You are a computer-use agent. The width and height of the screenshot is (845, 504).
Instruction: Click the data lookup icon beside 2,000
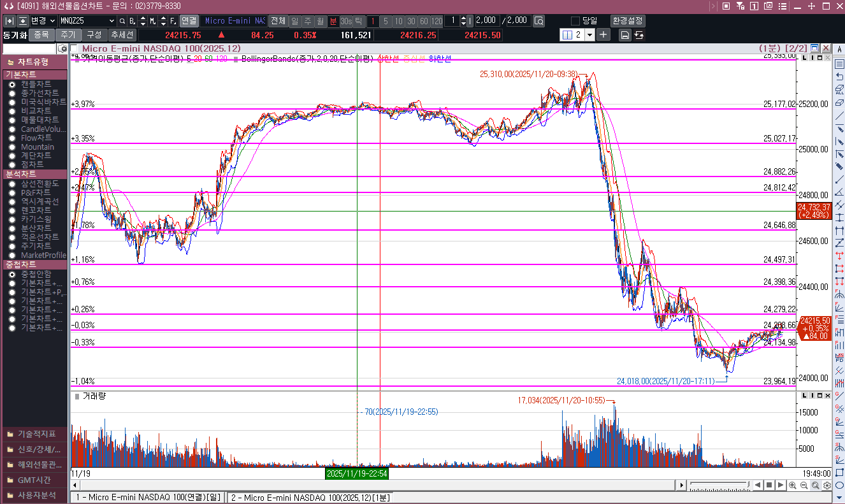(x=538, y=20)
